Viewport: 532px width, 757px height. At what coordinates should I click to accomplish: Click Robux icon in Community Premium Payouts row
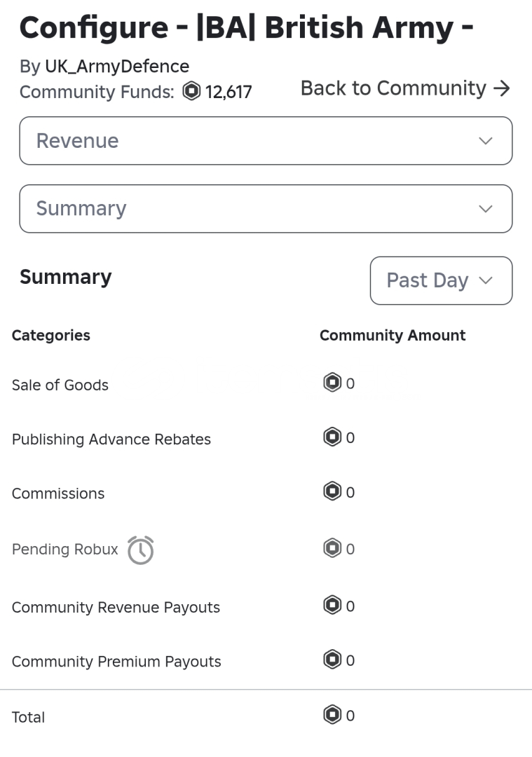pyautogui.click(x=332, y=660)
